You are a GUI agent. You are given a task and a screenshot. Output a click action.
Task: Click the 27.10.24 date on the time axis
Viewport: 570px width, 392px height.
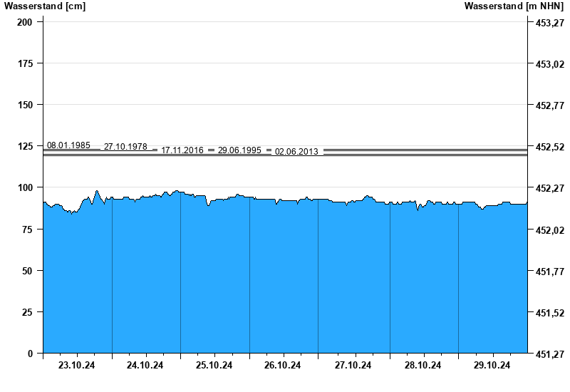click(353, 366)
